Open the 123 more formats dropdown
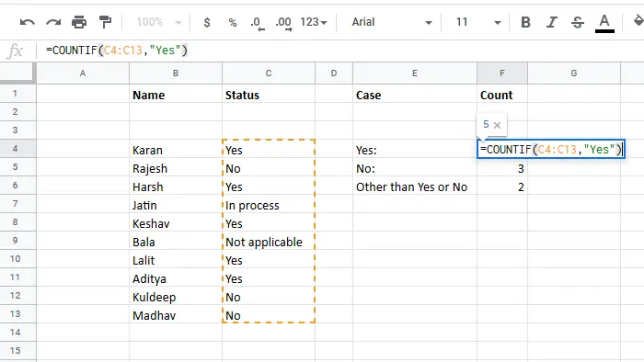Screen dimensions: 644x362 pyautogui.click(x=314, y=22)
